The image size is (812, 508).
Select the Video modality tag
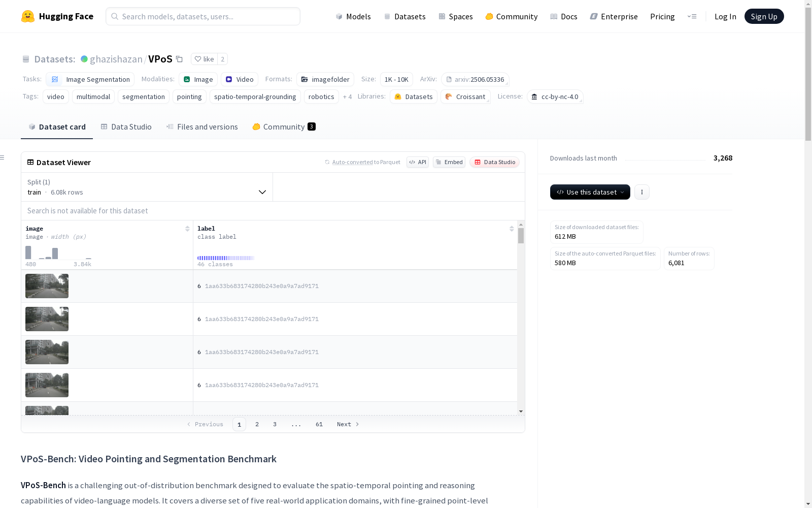pos(240,79)
